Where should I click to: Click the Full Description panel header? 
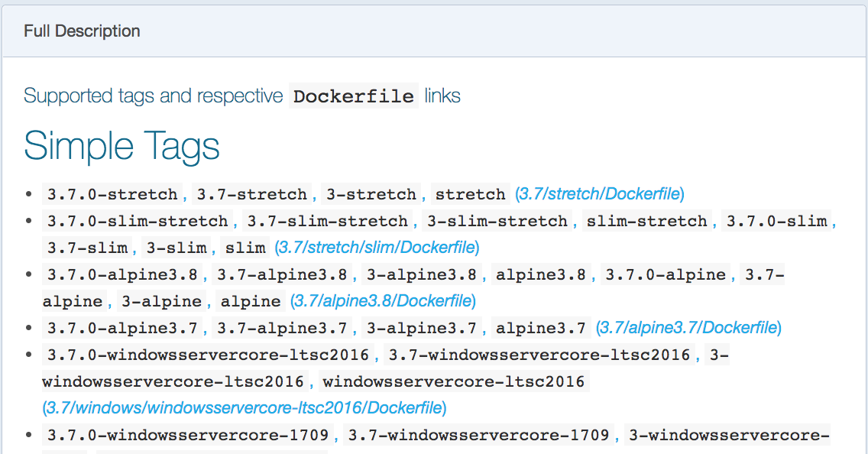click(x=434, y=31)
